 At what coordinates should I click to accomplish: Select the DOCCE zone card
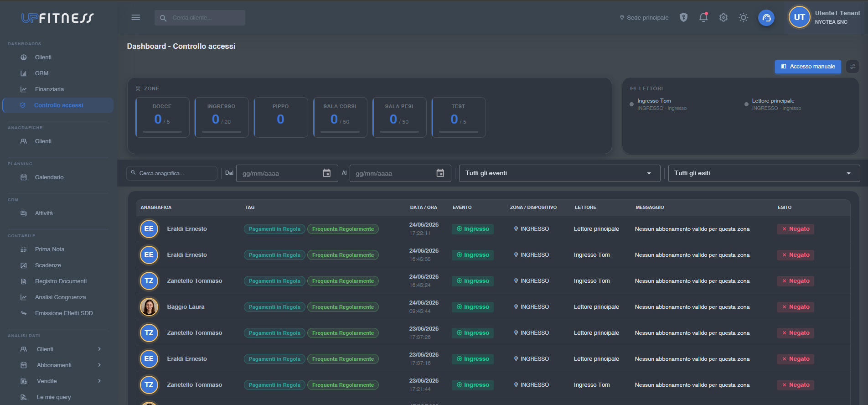[162, 117]
